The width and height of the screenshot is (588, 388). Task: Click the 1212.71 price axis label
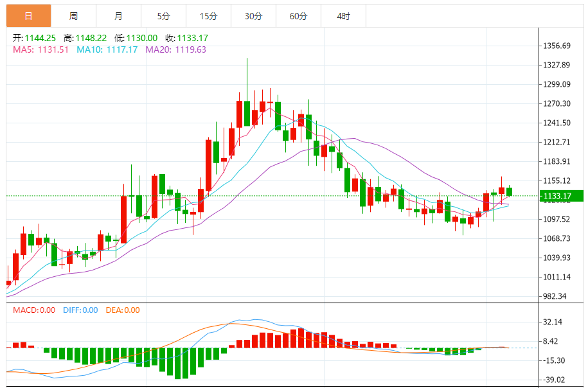[557, 142]
